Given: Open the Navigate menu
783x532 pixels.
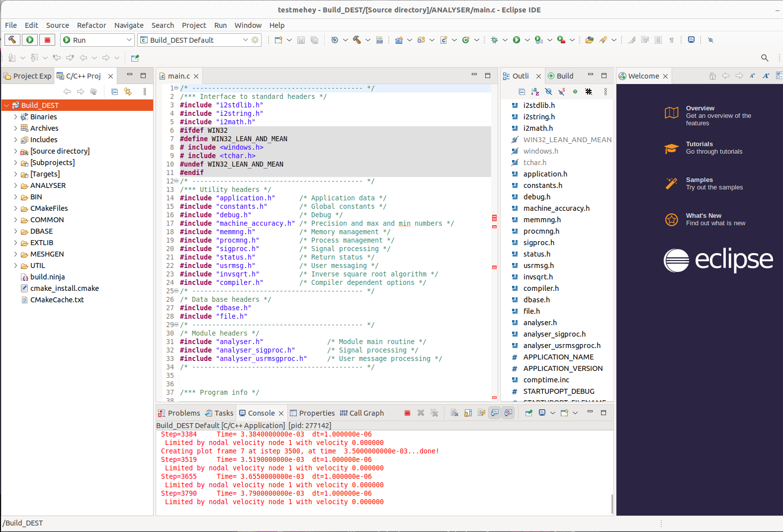Looking at the screenshot, I should click(x=129, y=25).
